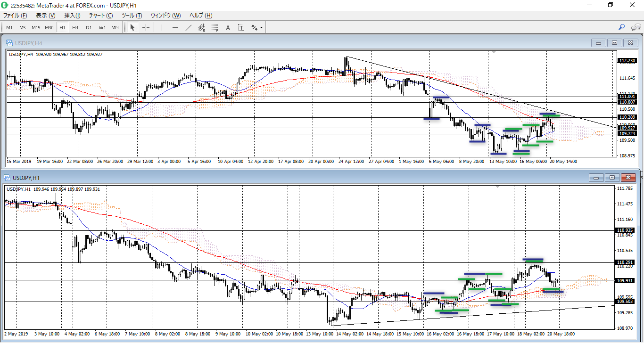Image resolution: width=644 pixels, height=343 pixels.
Task: Minimize the USDJPY,H1 chart window
Action: (597, 178)
